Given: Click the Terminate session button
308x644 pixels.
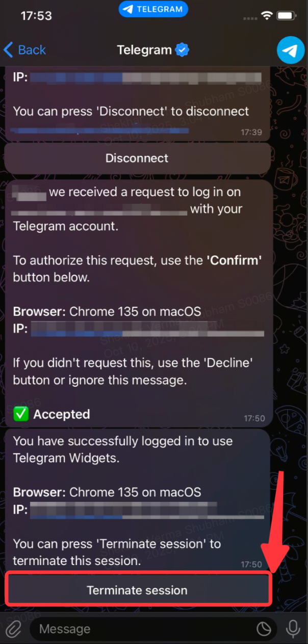Looking at the screenshot, I should coord(137,590).
